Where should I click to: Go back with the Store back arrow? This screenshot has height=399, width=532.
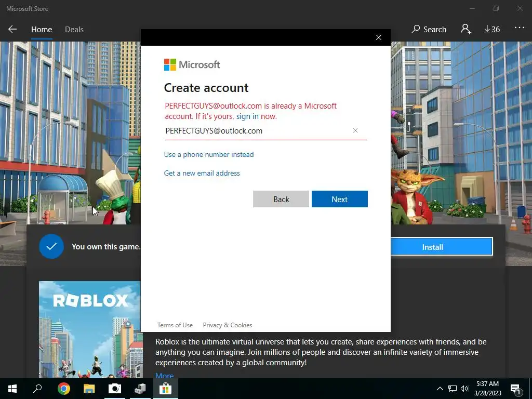click(x=12, y=29)
